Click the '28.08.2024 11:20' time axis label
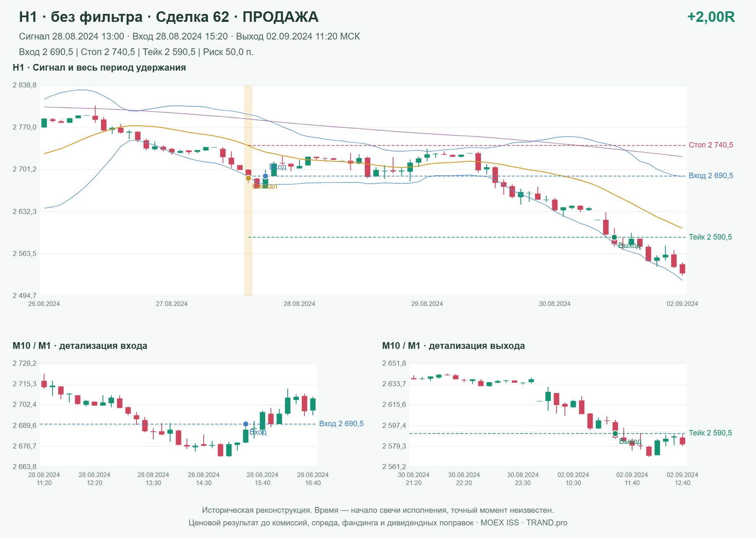The image size is (756, 538). [44, 479]
